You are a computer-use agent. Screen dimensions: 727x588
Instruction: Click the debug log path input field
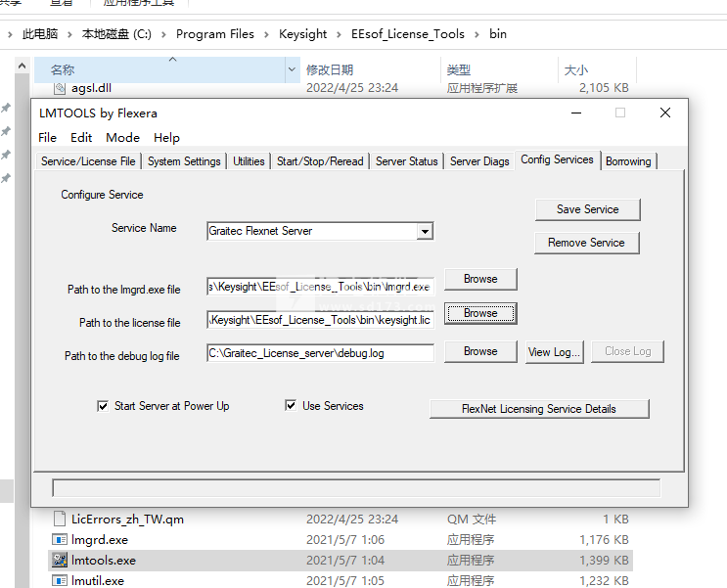click(x=320, y=353)
